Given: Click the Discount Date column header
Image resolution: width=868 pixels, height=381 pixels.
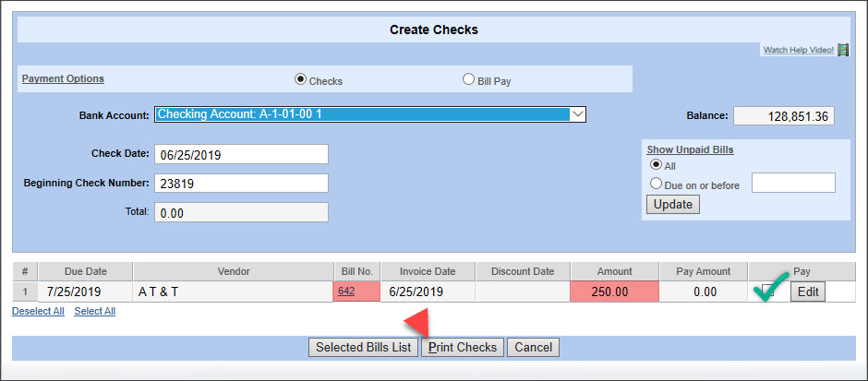Looking at the screenshot, I should [523, 271].
